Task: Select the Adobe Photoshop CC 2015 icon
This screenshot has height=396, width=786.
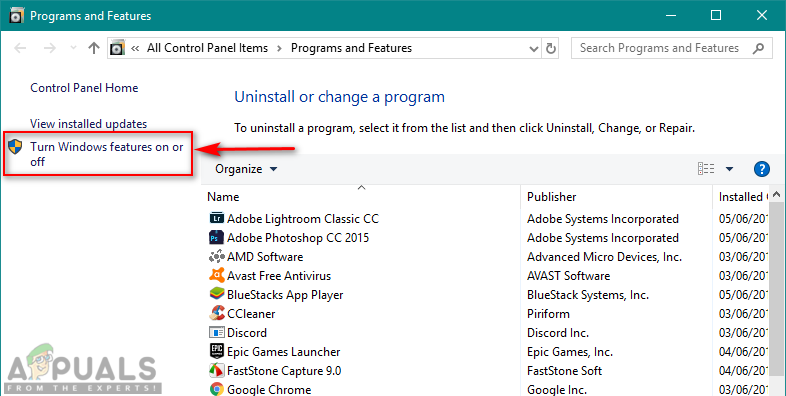Action: tap(216, 238)
